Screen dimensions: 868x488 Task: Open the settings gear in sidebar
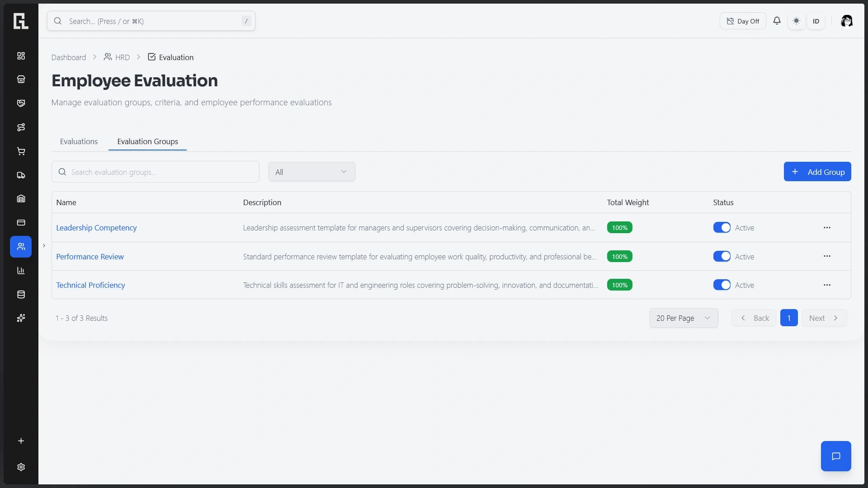click(21, 467)
